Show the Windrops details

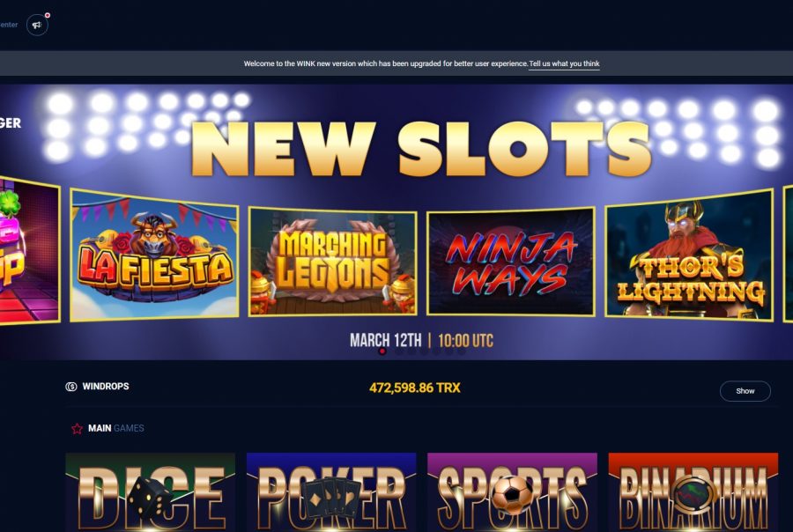[745, 391]
